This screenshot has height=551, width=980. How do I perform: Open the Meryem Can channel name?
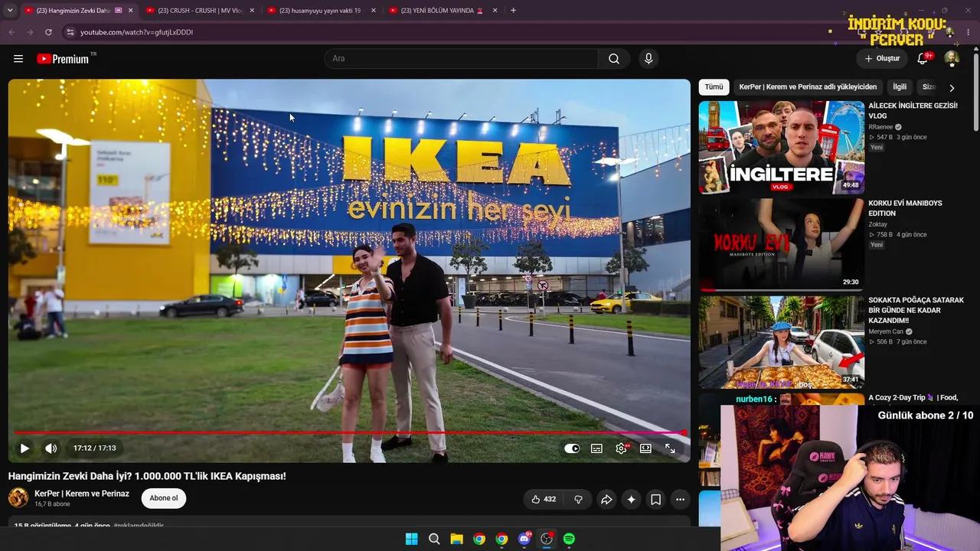click(x=886, y=331)
